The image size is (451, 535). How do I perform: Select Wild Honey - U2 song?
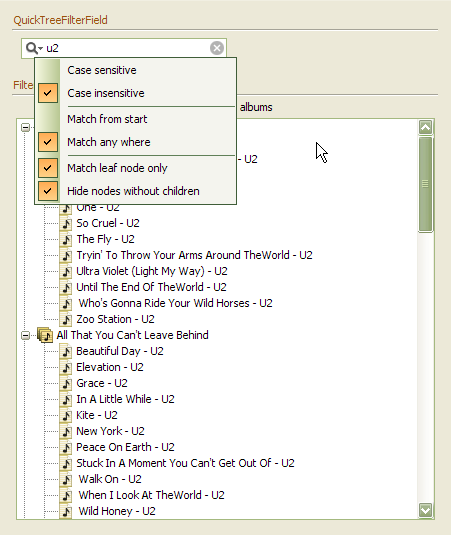[x=117, y=511]
